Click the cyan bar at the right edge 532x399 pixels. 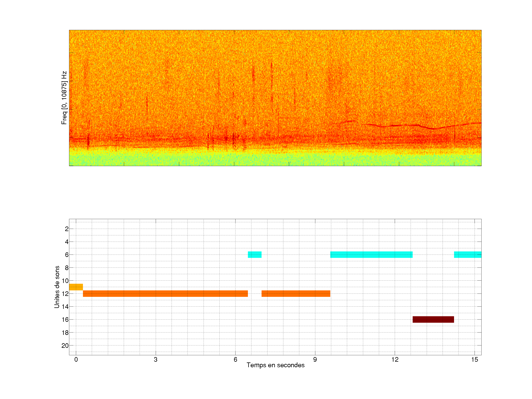click(x=467, y=255)
